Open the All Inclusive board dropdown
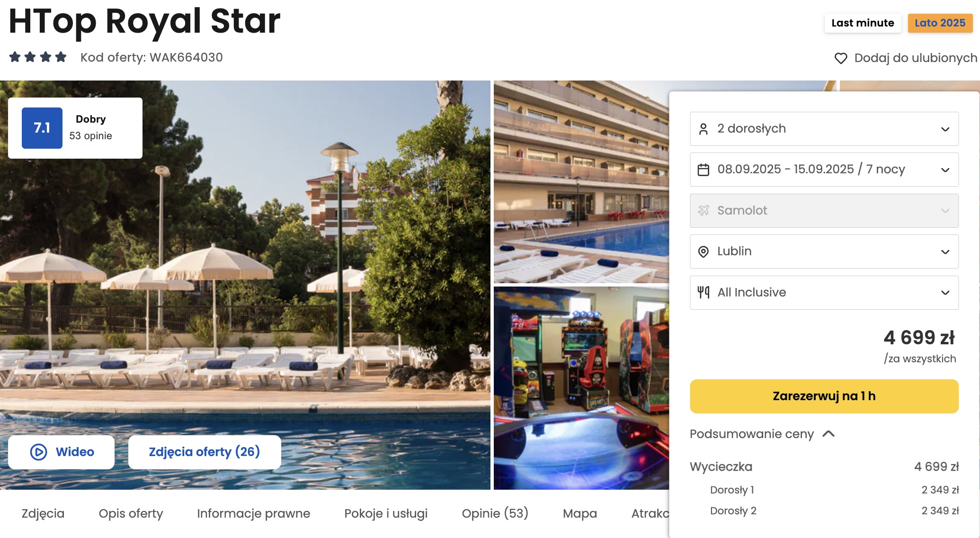Viewport: 980px width, 538px height. tap(824, 293)
